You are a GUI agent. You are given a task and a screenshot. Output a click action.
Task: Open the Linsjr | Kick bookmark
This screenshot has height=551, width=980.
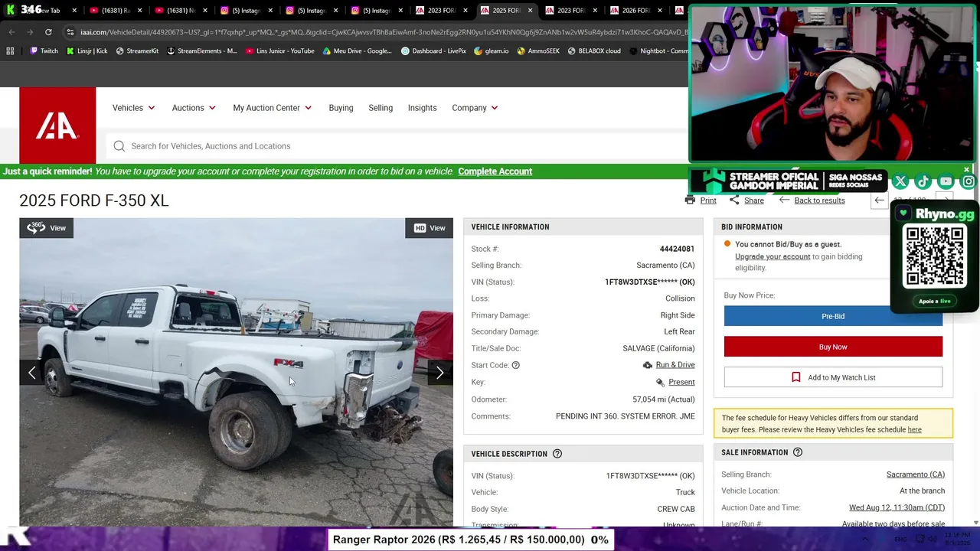87,51
